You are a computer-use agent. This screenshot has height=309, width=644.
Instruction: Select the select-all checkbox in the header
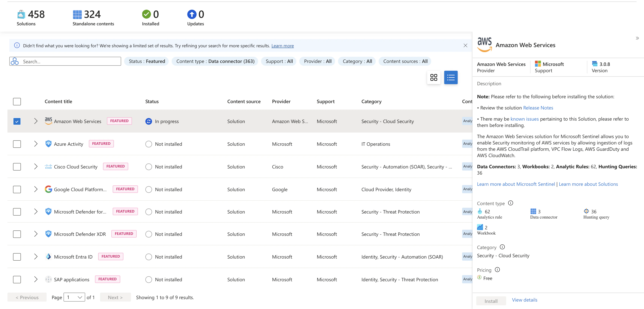17,101
